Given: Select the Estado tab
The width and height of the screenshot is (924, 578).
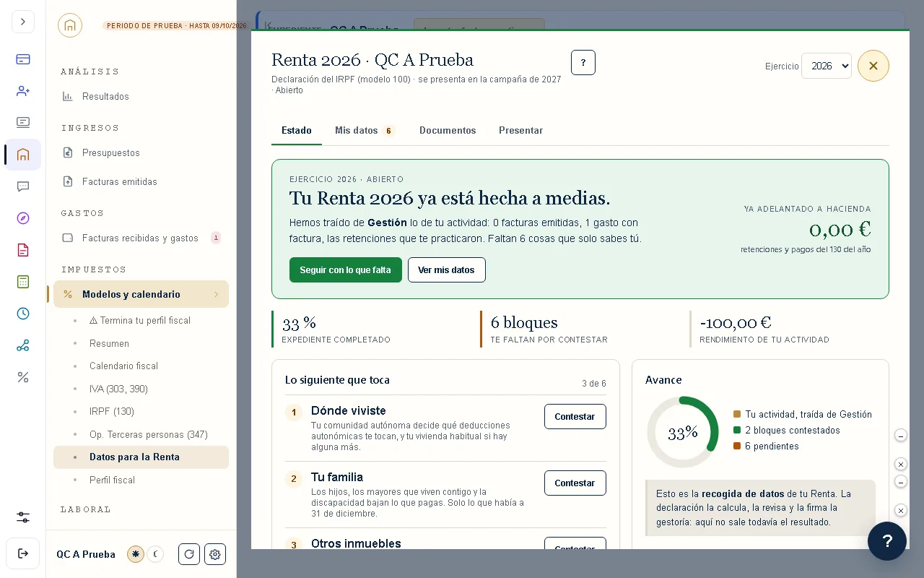Looking at the screenshot, I should tap(297, 131).
